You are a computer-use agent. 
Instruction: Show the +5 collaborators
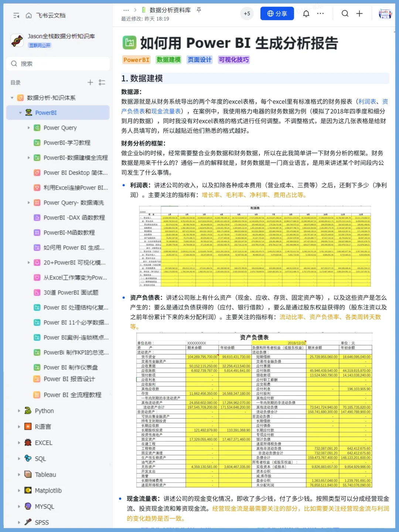(x=247, y=14)
